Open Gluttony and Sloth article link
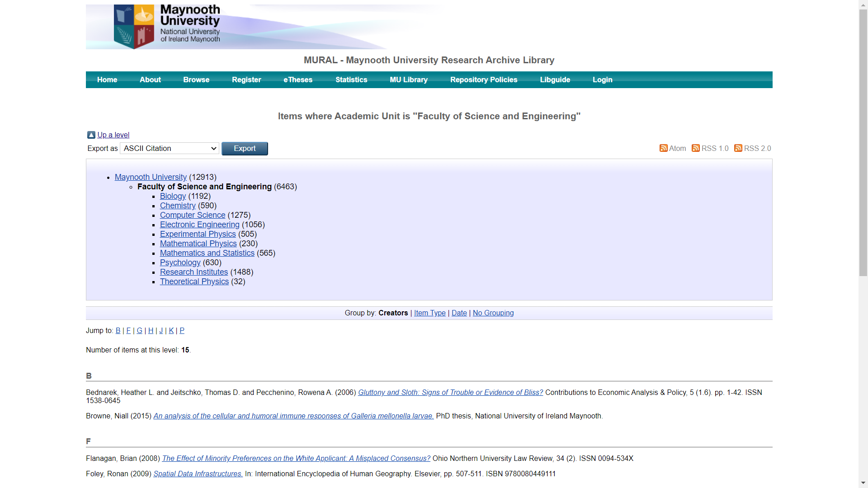868x488 pixels. click(451, 393)
